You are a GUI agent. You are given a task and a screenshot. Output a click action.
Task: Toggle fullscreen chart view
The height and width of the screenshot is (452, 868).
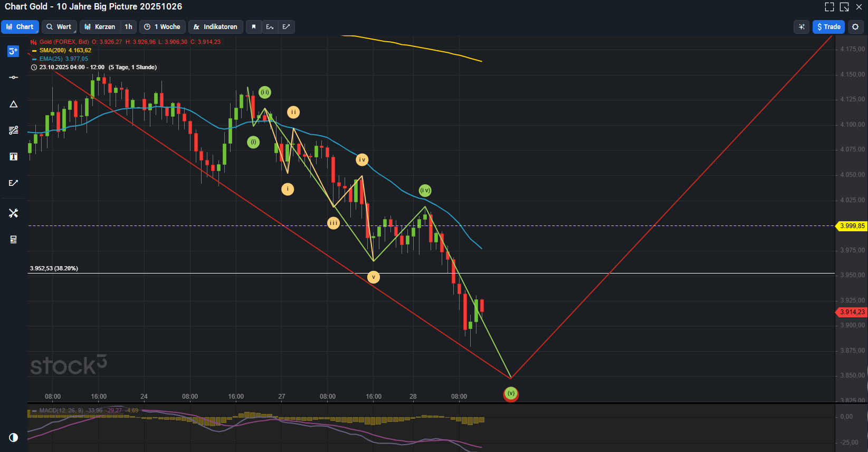point(829,7)
